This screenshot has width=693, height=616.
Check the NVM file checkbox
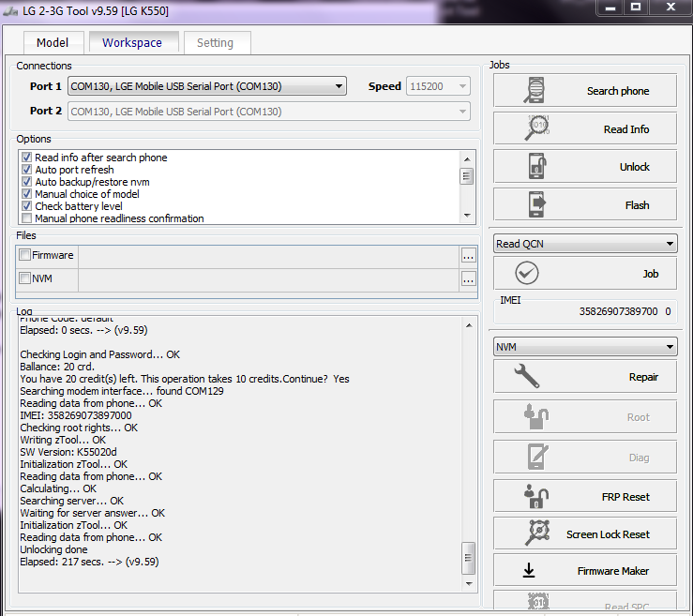[24, 278]
